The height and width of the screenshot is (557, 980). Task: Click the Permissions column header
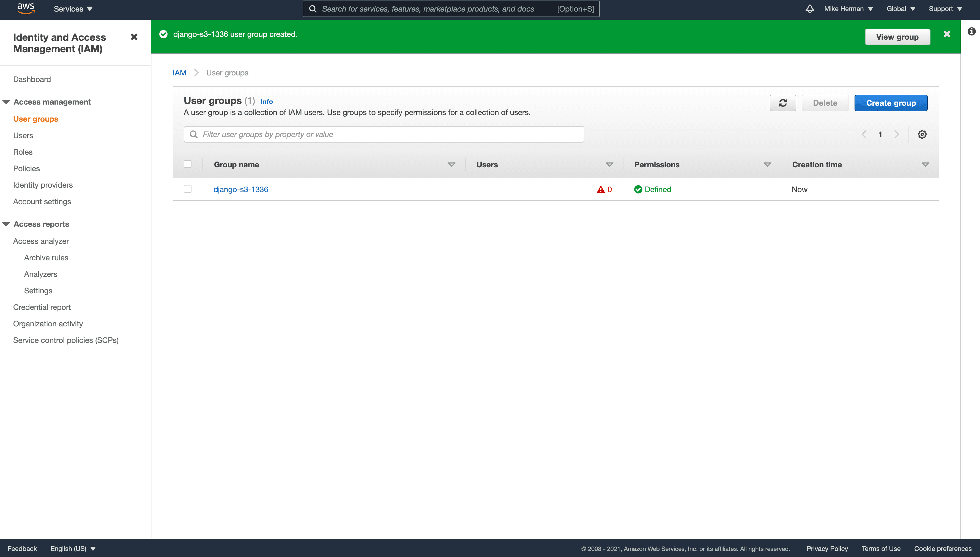pyautogui.click(x=656, y=165)
